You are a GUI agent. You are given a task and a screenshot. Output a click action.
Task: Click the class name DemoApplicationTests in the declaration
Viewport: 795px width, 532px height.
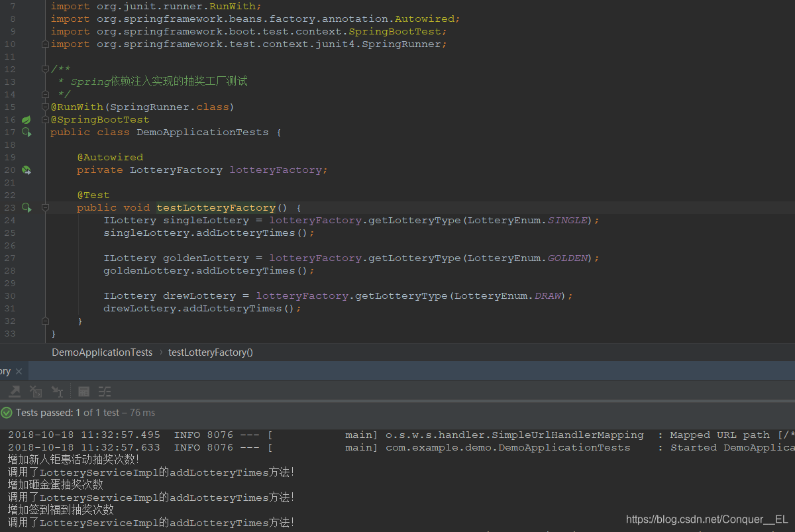(x=203, y=133)
